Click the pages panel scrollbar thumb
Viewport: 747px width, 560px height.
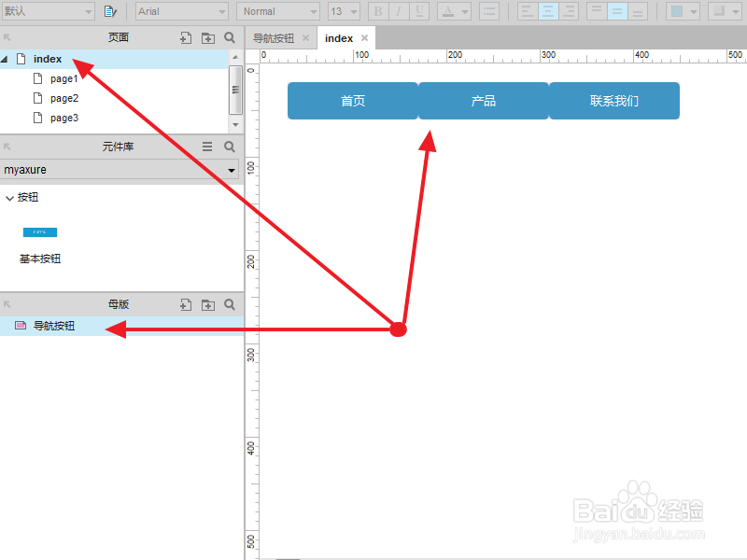235,90
